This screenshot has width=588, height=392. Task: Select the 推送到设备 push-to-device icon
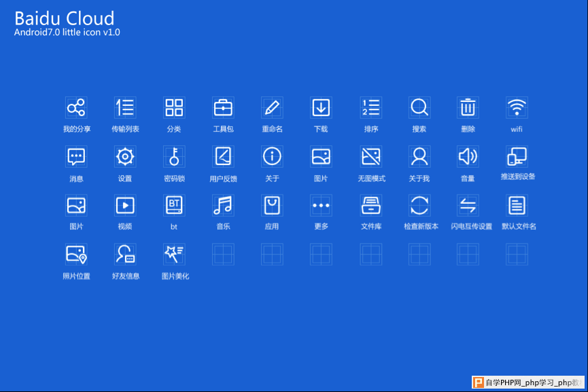coord(517,157)
